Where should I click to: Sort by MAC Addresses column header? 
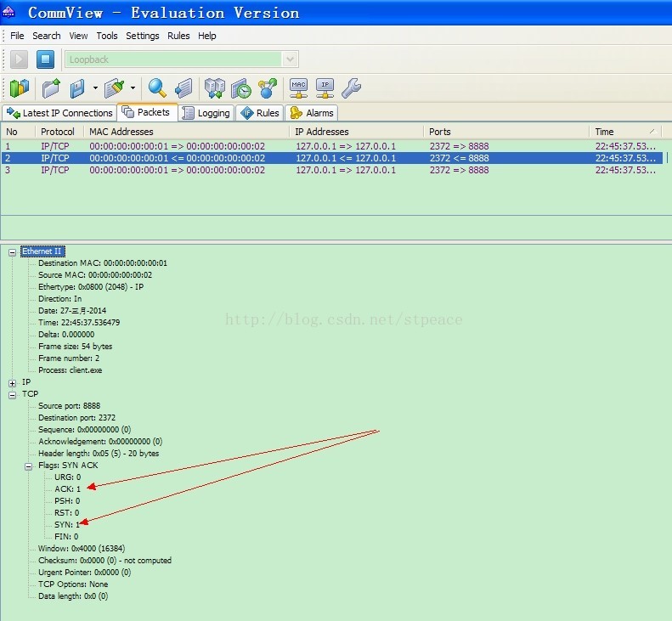pos(186,132)
